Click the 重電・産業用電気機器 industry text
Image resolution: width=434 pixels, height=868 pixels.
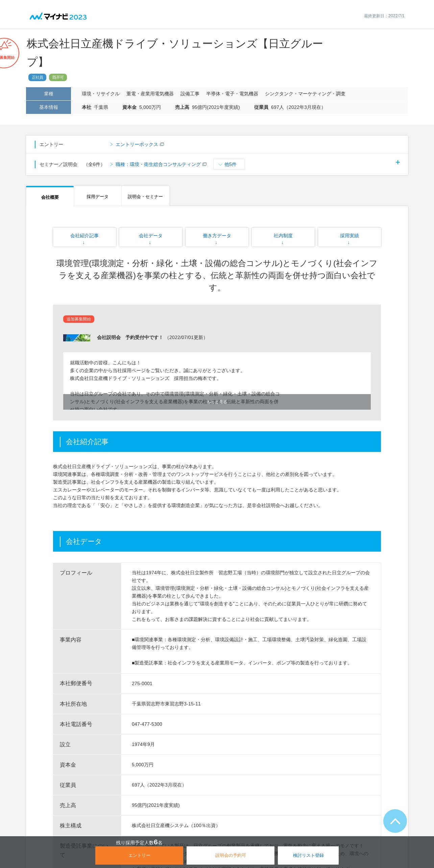point(150,94)
